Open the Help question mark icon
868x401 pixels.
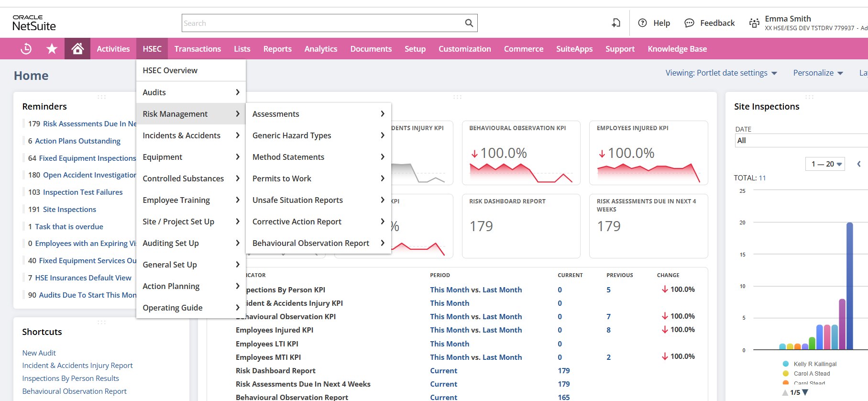(643, 23)
